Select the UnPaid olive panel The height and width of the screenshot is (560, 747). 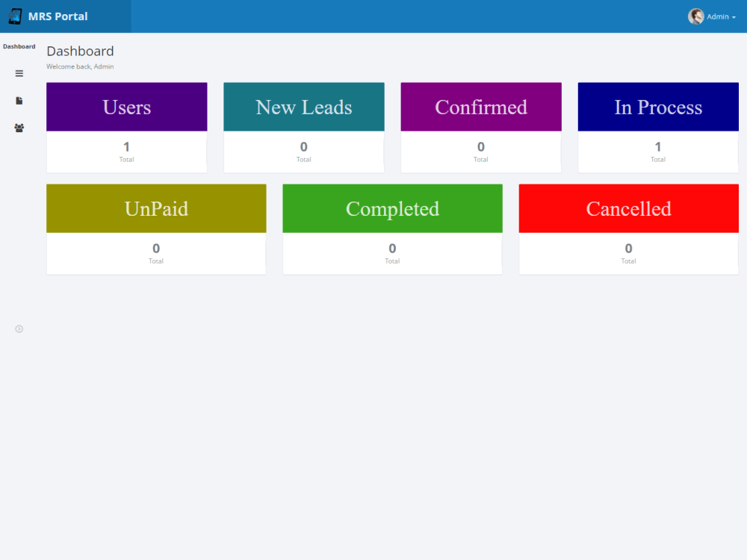[156, 208]
